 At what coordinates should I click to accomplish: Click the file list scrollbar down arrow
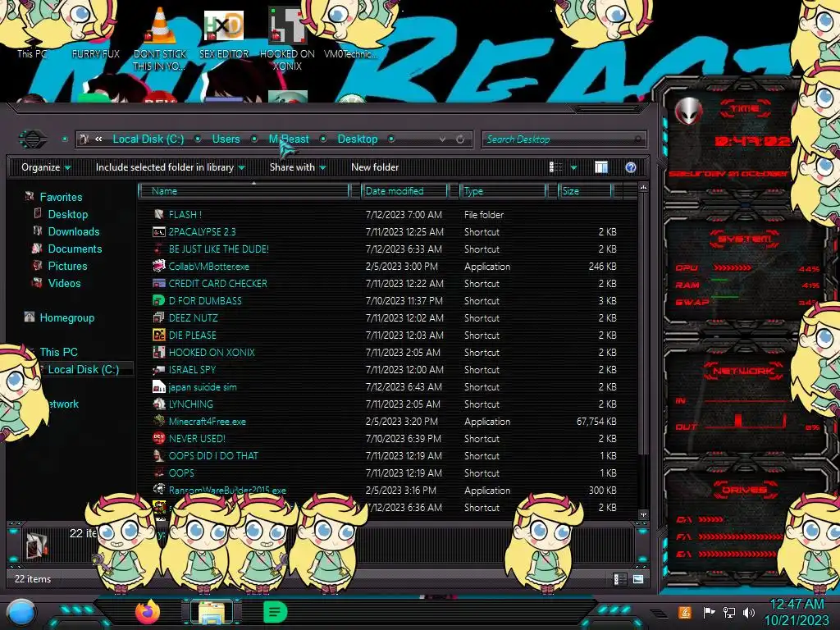pos(643,514)
